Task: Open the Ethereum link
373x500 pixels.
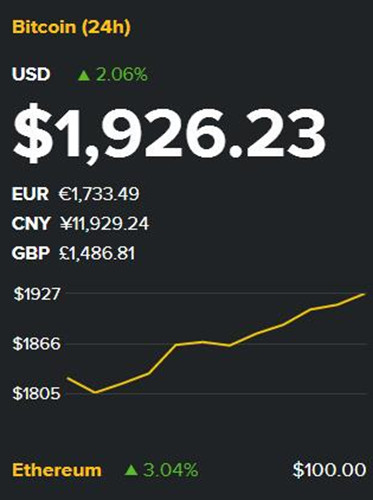Action: click(57, 470)
